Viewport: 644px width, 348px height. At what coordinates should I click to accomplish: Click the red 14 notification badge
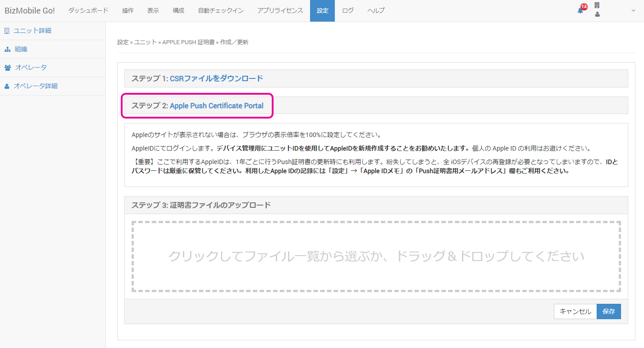click(584, 7)
